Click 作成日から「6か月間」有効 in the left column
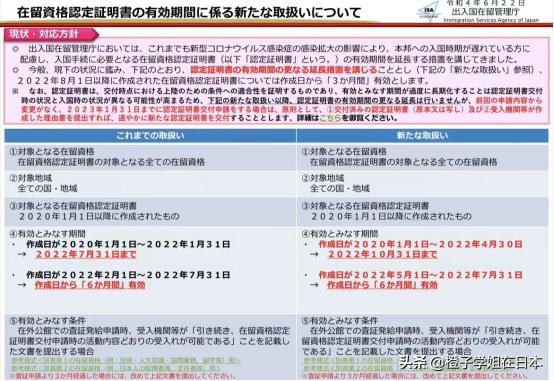The image size is (554, 381). (90, 285)
